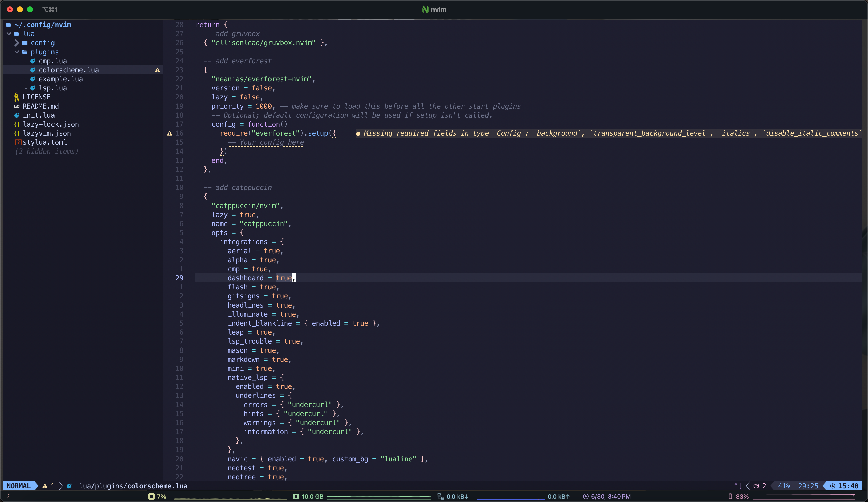Click the root folder icon beside ~/.config/nvim

(9, 25)
